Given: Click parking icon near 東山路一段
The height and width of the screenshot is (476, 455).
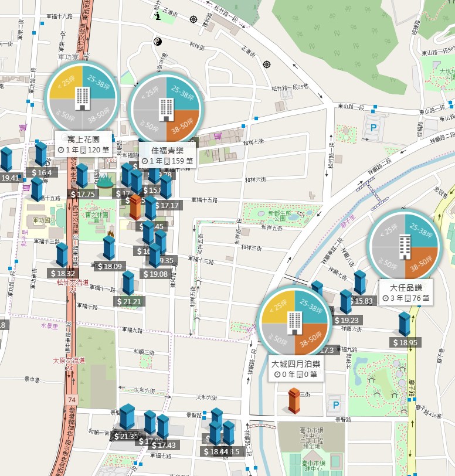Looking at the screenshot, I should (x=373, y=128).
